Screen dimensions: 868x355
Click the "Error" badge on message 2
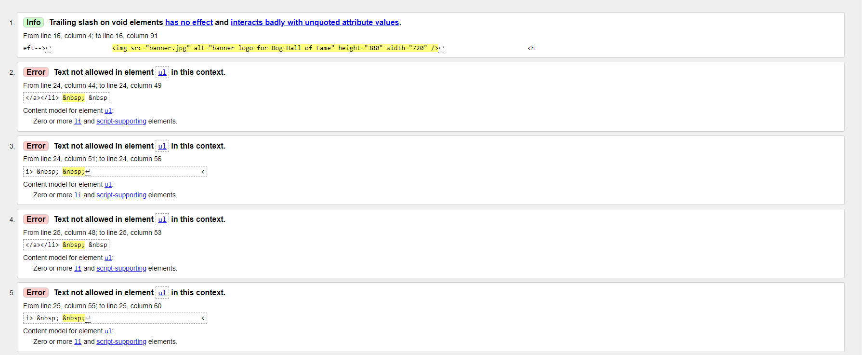click(36, 72)
